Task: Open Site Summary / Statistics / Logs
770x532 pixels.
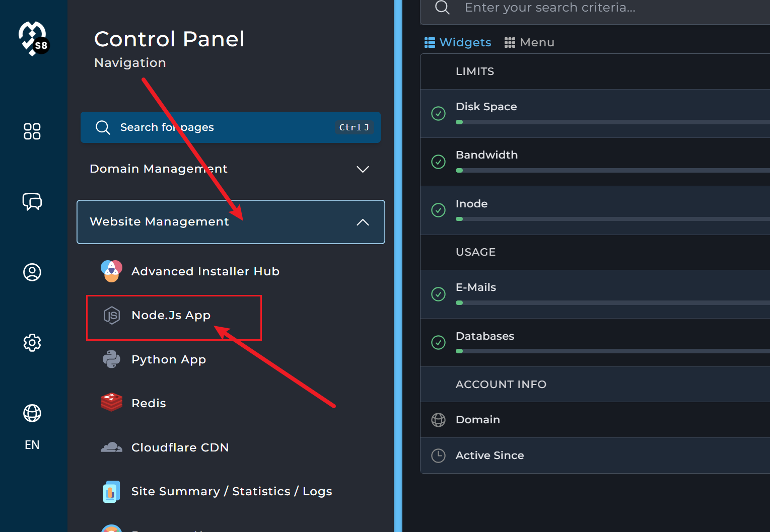Action: [231, 491]
